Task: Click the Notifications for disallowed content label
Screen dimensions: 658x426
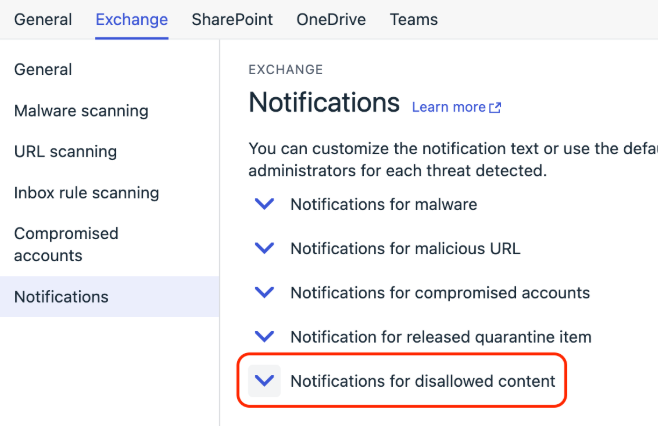Action: tap(423, 381)
